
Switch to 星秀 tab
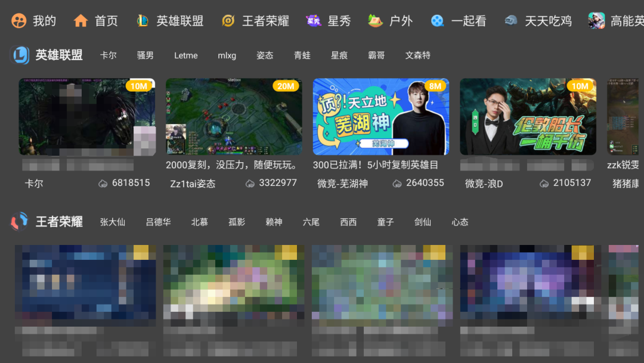tap(339, 20)
